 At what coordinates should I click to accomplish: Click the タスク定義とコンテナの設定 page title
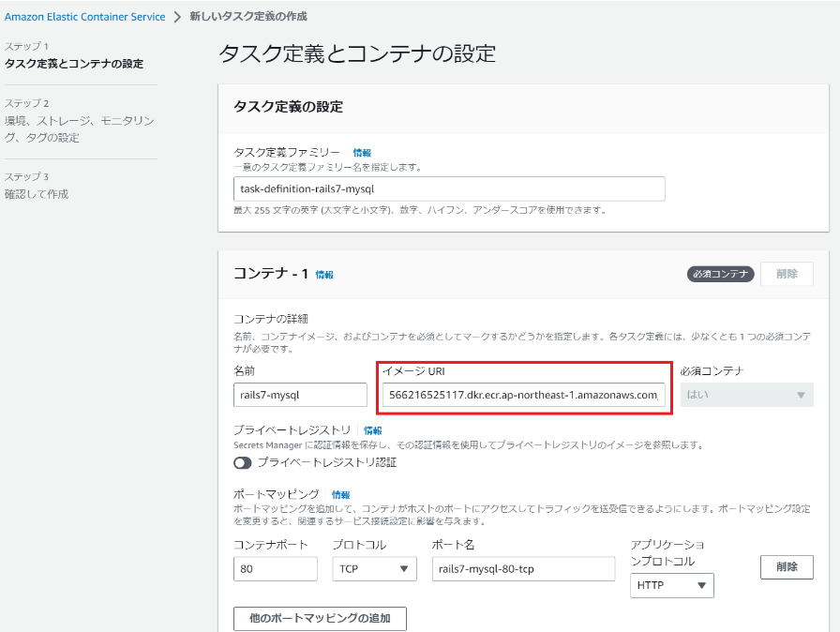coord(357,53)
